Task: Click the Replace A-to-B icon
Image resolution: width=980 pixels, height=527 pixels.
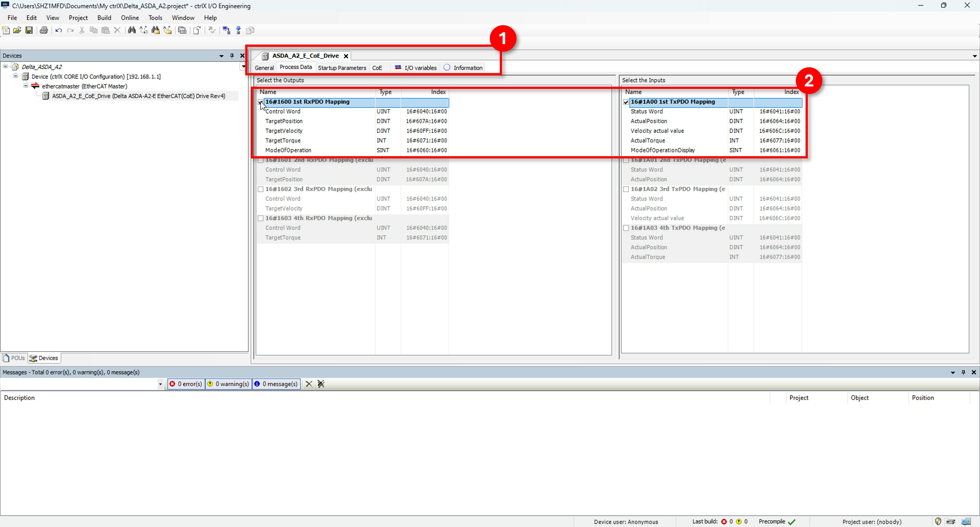Action: tap(144, 31)
